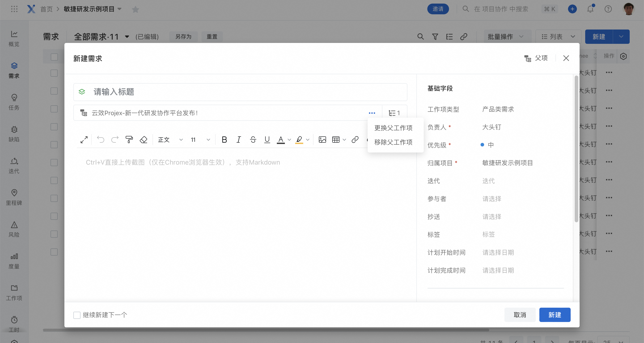The width and height of the screenshot is (644, 343).
Task: Show the child items count list
Action: pyautogui.click(x=394, y=113)
